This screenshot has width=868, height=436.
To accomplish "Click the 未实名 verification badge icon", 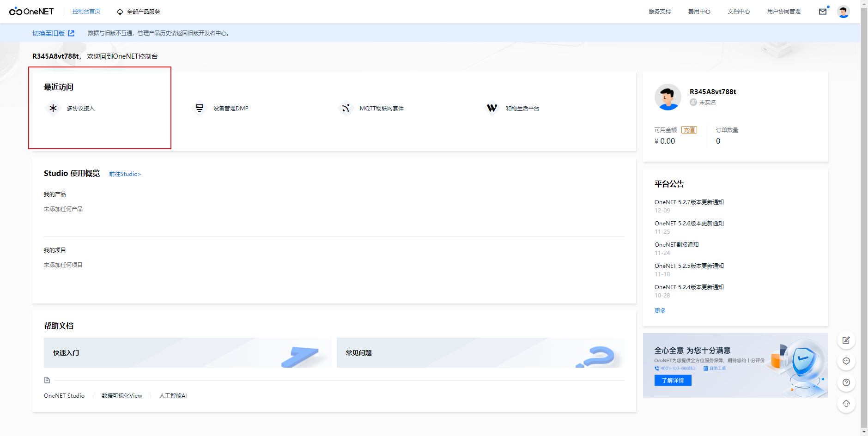I will tap(693, 102).
